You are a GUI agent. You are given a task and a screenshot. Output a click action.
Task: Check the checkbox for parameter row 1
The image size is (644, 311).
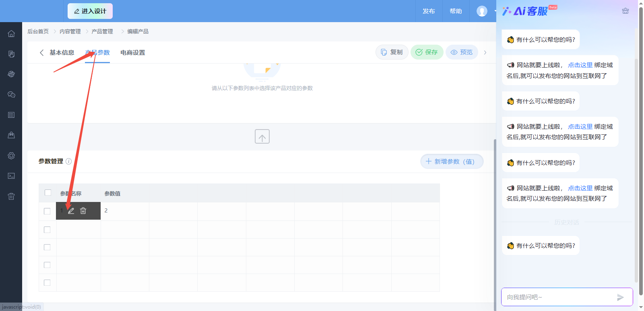[47, 211]
